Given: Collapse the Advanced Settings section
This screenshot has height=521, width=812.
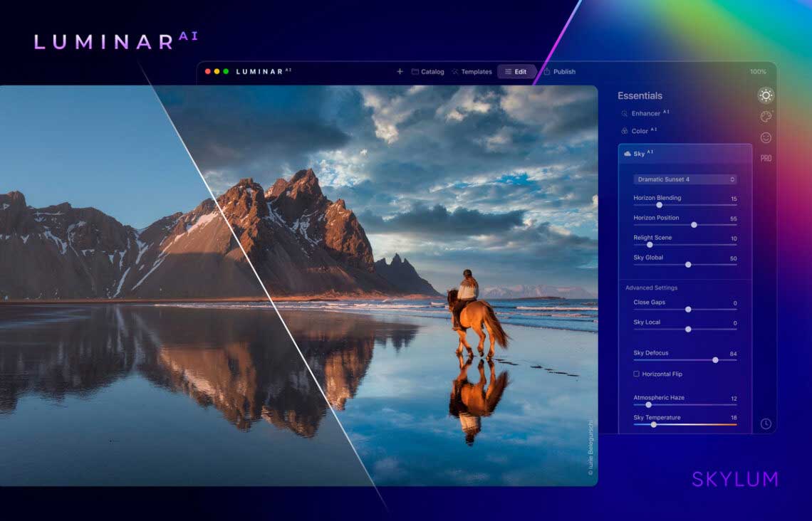Looking at the screenshot, I should (x=651, y=288).
